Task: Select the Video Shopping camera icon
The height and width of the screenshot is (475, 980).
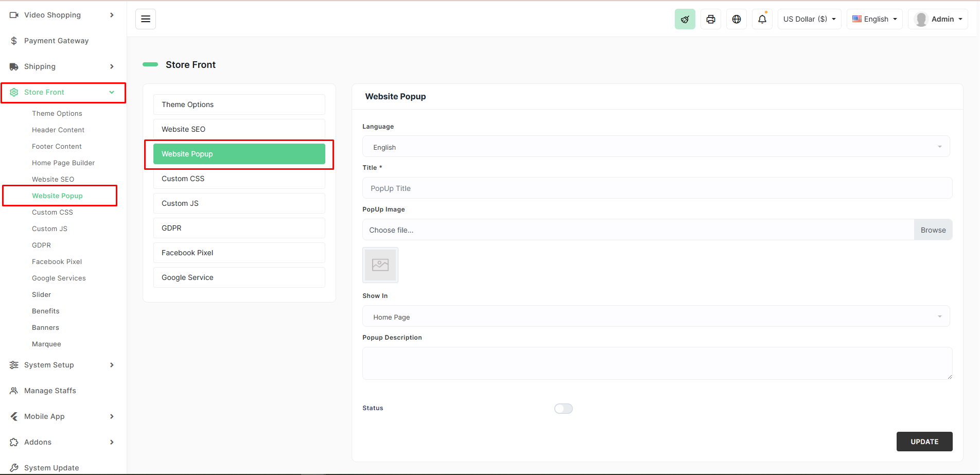Action: coord(14,15)
